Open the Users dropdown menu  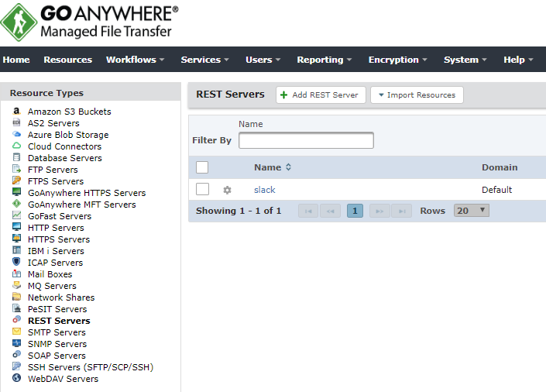[x=263, y=60]
